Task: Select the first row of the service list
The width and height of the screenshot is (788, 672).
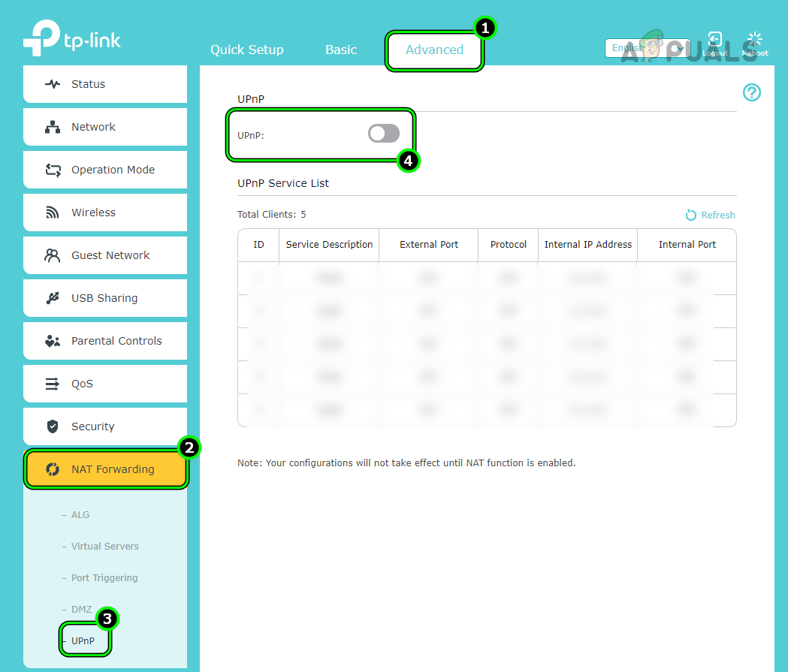Action: pos(486,277)
